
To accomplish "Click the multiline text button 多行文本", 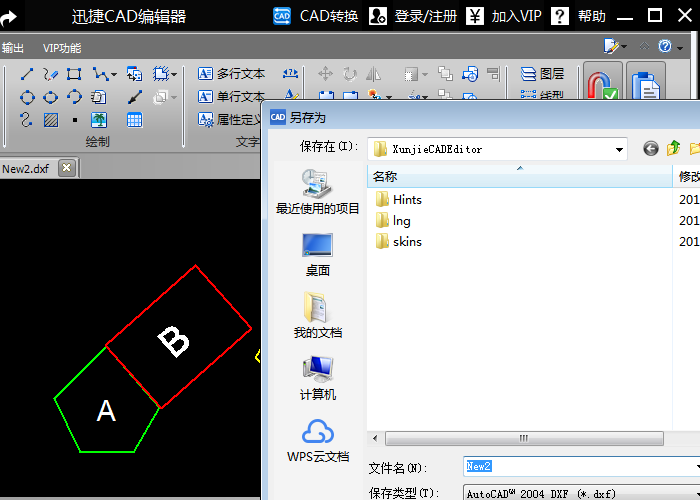I will (231, 74).
